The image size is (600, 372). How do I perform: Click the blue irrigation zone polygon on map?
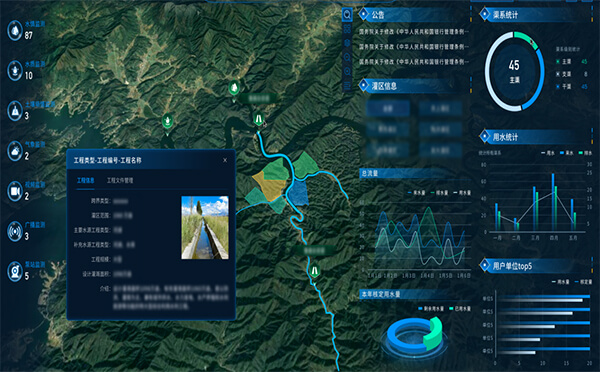pyautogui.click(x=298, y=193)
